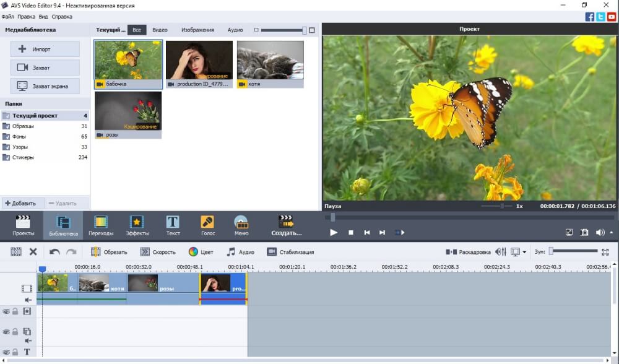Open the Обрезать trim tool
619x364 pixels.
[x=109, y=252]
